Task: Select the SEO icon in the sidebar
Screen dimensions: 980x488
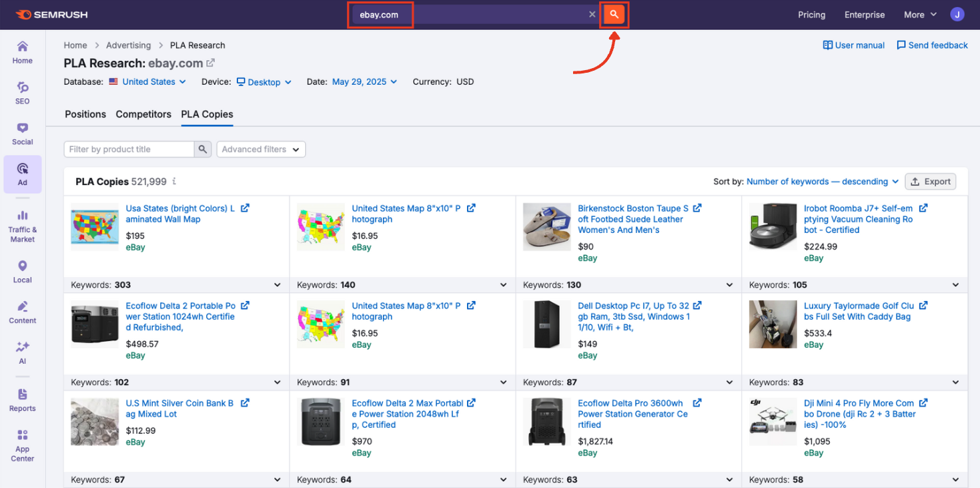Action: pos(22,93)
